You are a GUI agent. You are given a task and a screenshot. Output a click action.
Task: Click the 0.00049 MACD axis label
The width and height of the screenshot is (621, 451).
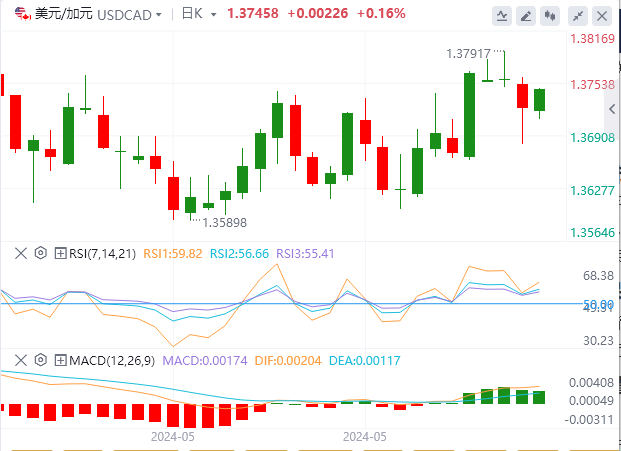[x=592, y=401]
